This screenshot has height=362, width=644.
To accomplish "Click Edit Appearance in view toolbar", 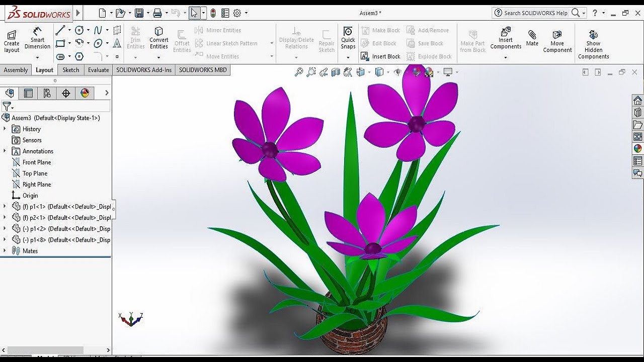I will (x=416, y=72).
